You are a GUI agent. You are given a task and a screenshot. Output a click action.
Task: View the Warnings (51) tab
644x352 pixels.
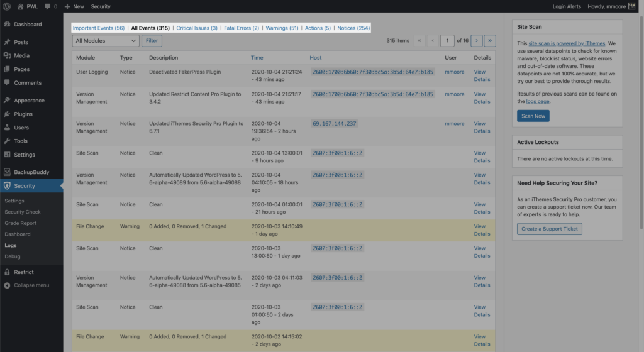(282, 28)
